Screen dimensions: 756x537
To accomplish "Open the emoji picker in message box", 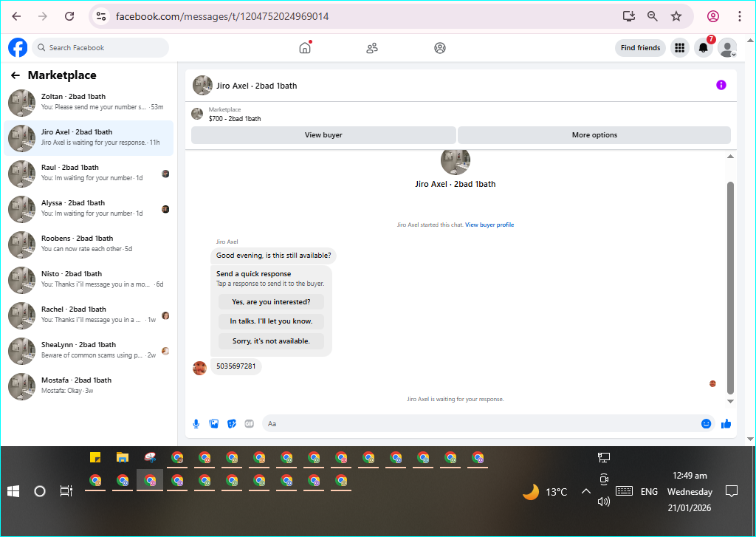I will click(706, 424).
